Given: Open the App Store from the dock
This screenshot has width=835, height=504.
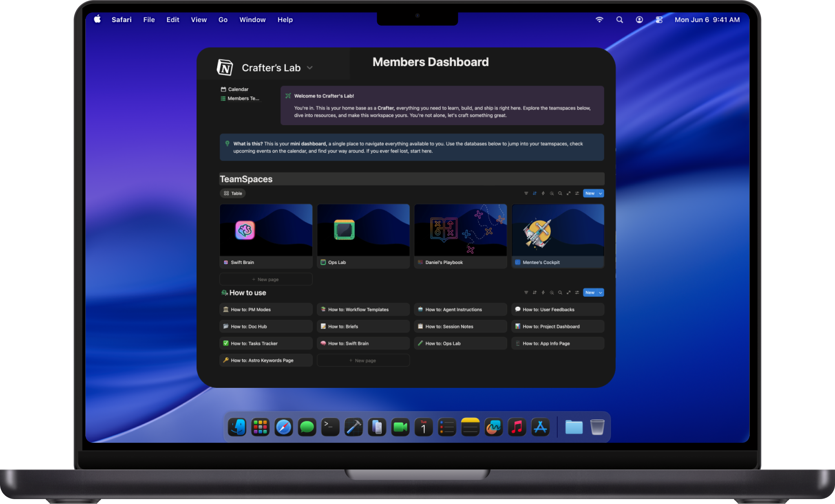Looking at the screenshot, I should (540, 427).
